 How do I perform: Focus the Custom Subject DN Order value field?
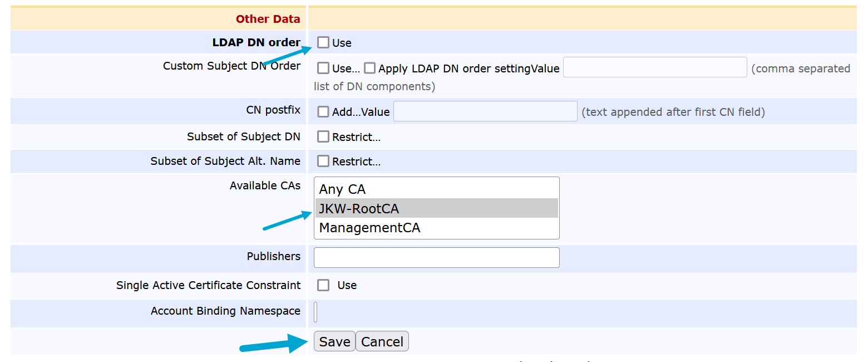(654, 67)
